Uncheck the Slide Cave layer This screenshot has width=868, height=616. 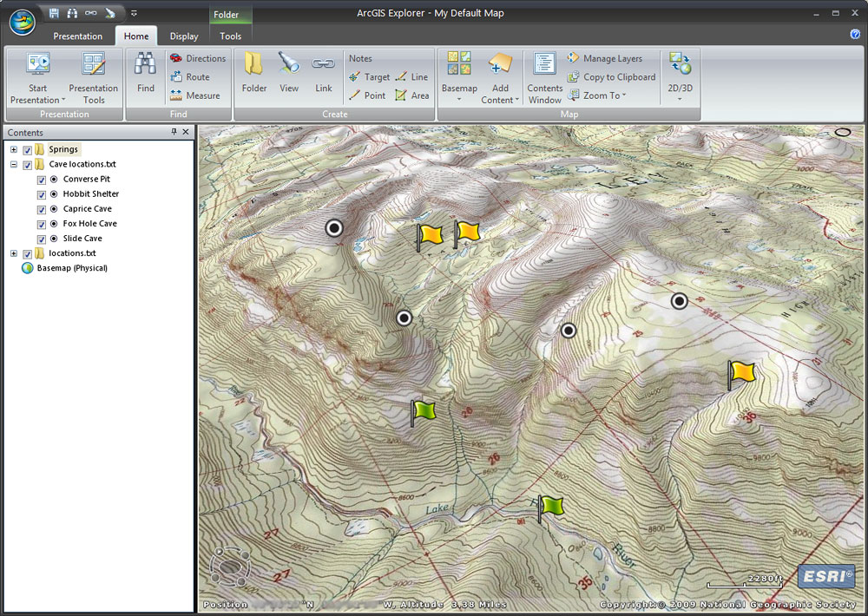42,239
